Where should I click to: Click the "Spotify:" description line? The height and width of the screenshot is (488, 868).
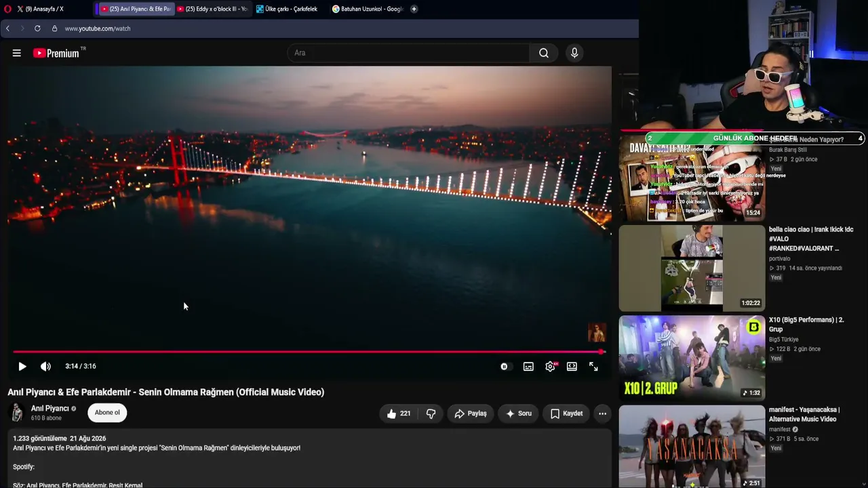tap(24, 467)
